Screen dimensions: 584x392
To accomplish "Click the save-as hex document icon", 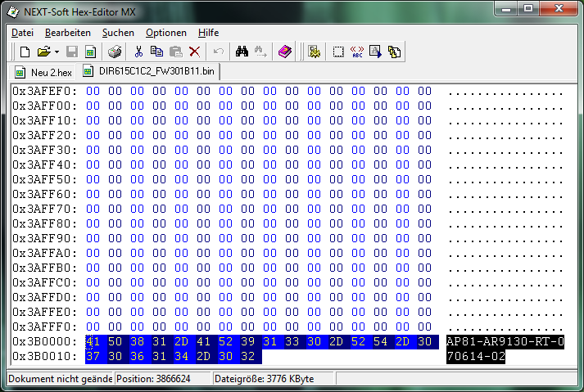I will coord(90,52).
